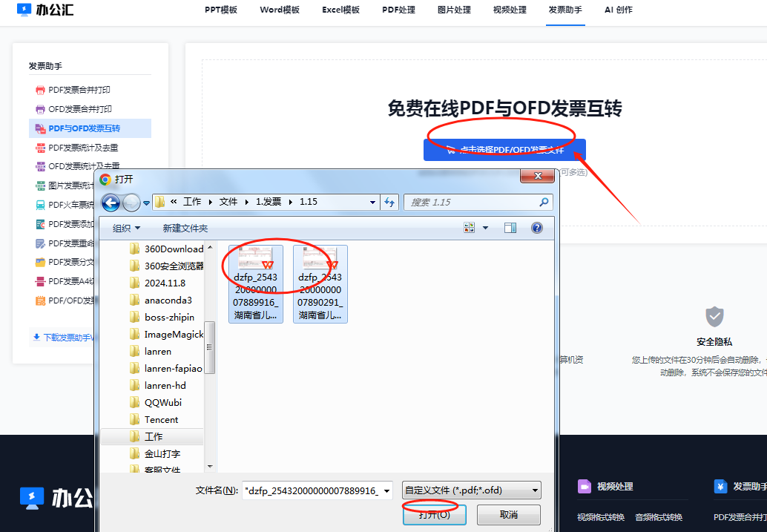Select the 360安全浏览器 folder
This screenshot has height=532, width=767.
pyautogui.click(x=166, y=266)
